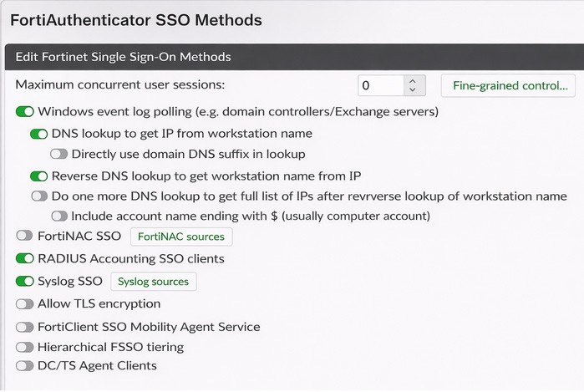This screenshot has width=584, height=392.
Task: Enable Do one more DNS lookup toggle
Action: [x=39, y=196]
